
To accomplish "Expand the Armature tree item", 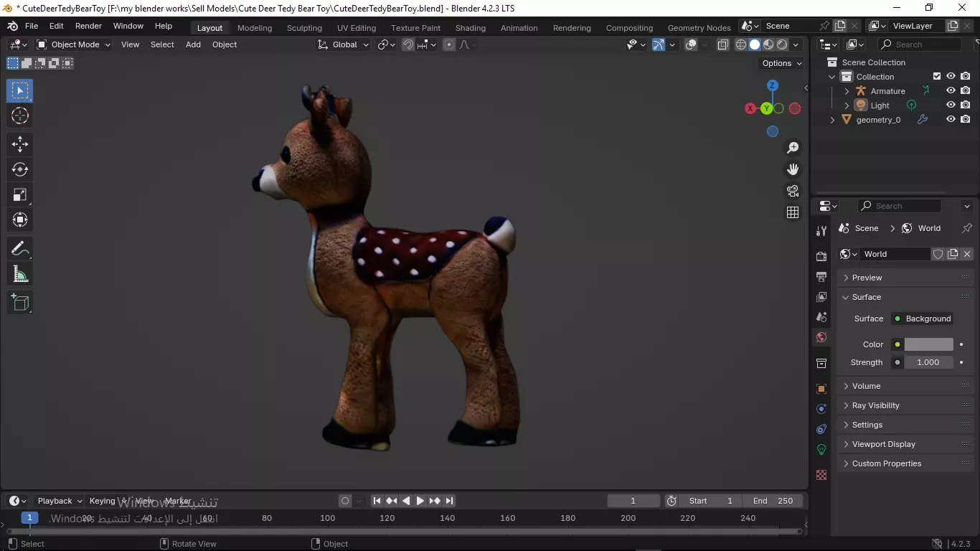I will (x=847, y=91).
